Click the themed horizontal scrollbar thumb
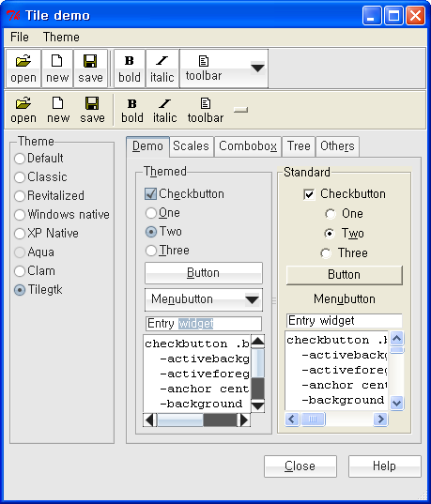 click(x=220, y=420)
